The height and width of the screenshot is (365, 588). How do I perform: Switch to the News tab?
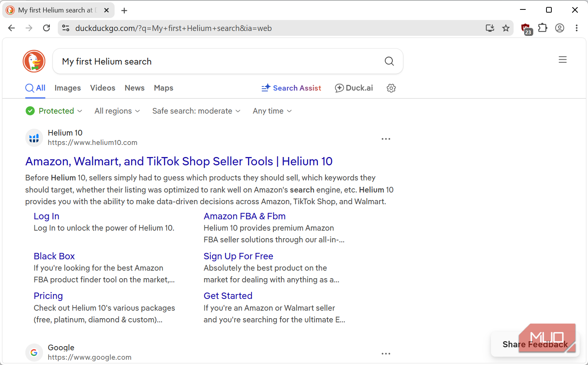coord(134,88)
